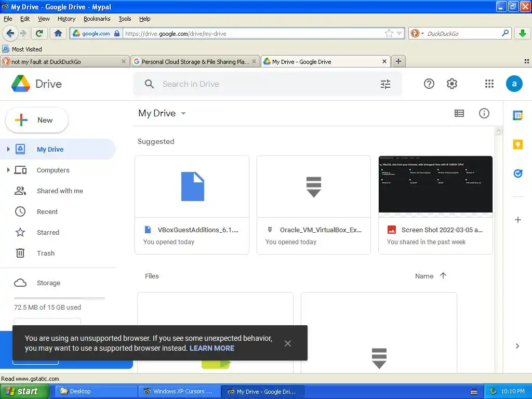Click the storage usage progress bar
The image size is (532, 399).
(x=59, y=299)
